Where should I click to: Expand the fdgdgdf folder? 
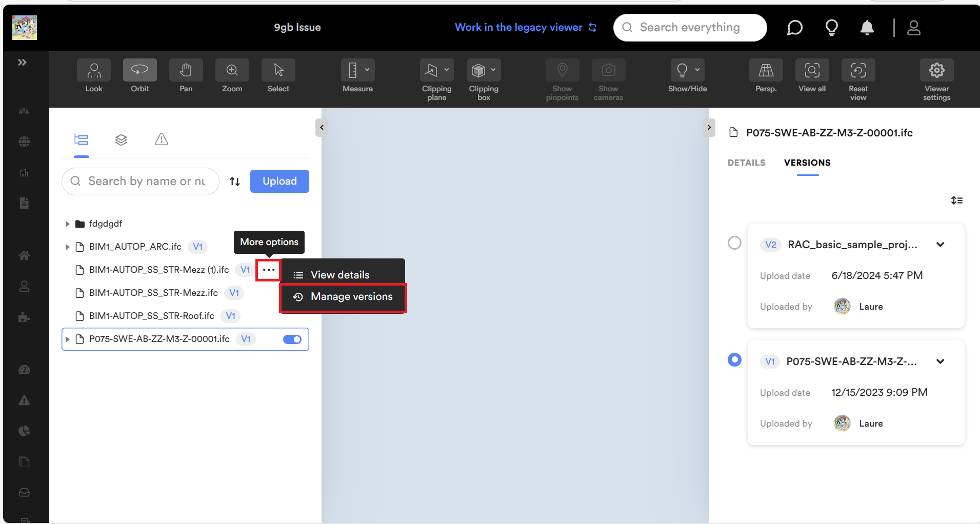(67, 224)
